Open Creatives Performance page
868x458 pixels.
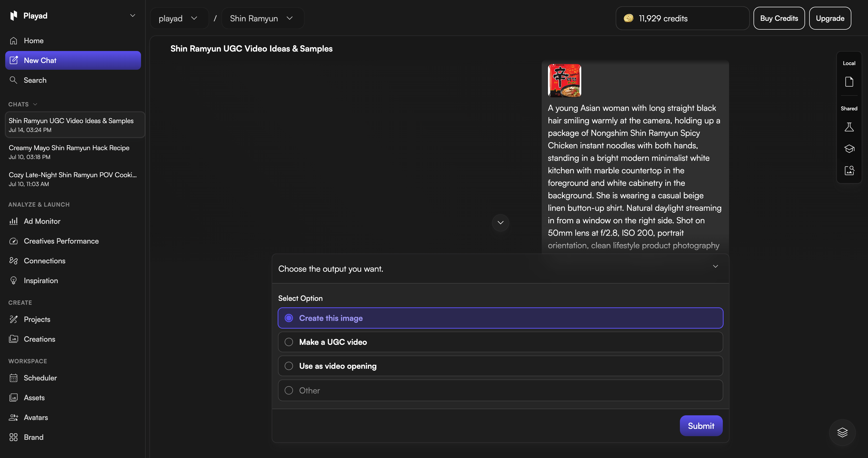tap(73, 241)
